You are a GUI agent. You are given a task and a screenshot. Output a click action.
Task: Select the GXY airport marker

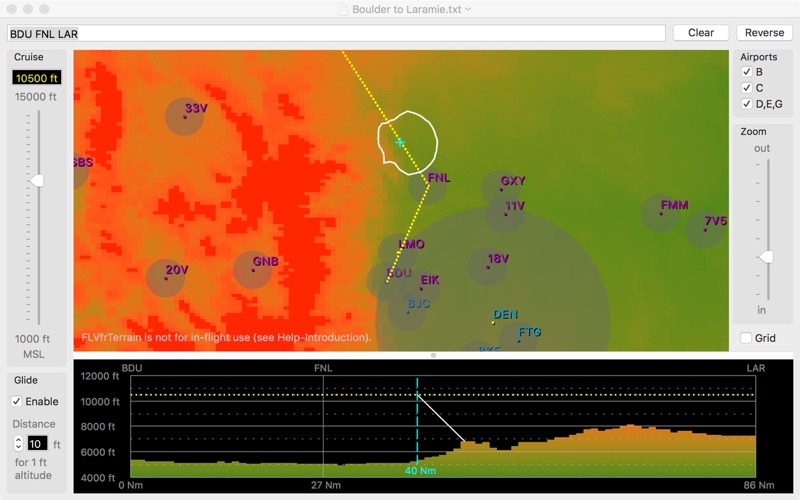click(x=501, y=189)
